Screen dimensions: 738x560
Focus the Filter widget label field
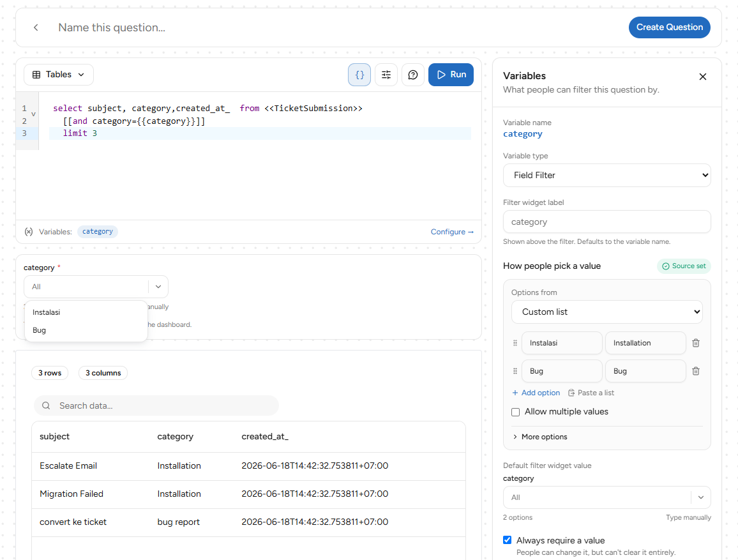606,222
